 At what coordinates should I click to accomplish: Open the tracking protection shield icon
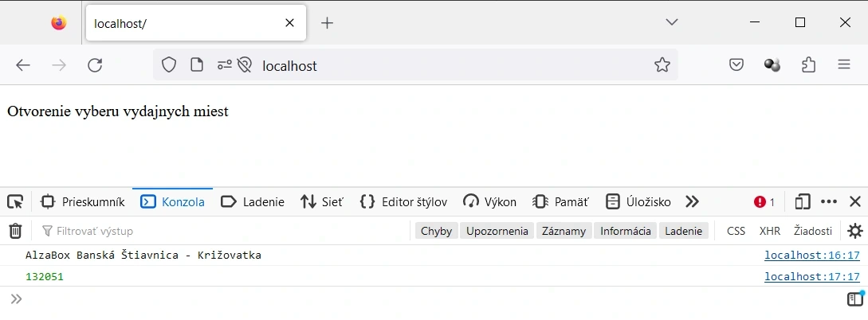[x=169, y=65]
